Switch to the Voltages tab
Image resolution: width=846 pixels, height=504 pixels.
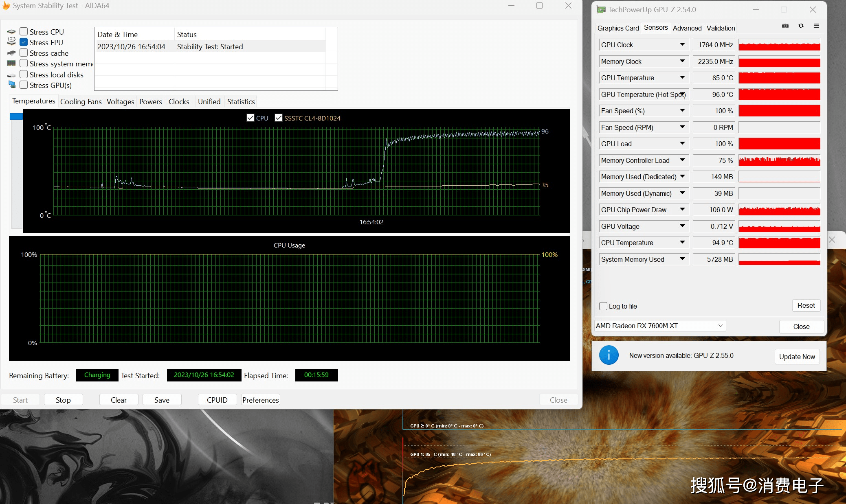click(120, 102)
